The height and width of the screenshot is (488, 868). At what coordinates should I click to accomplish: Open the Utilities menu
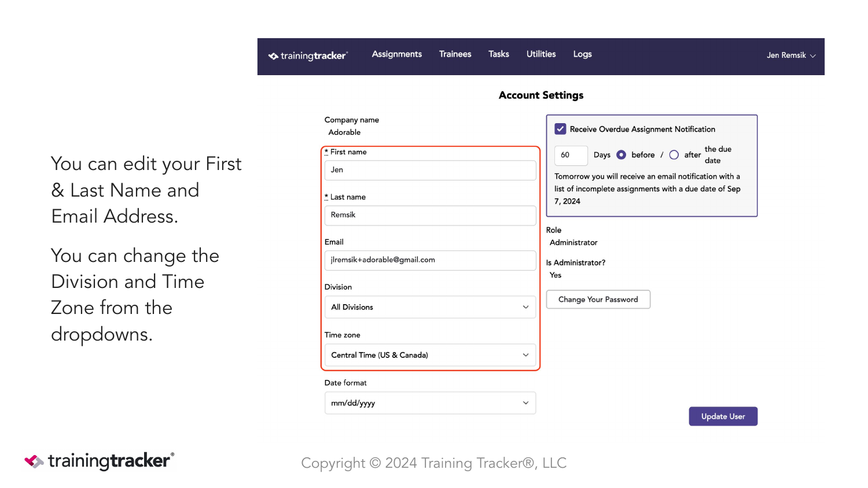[541, 54]
